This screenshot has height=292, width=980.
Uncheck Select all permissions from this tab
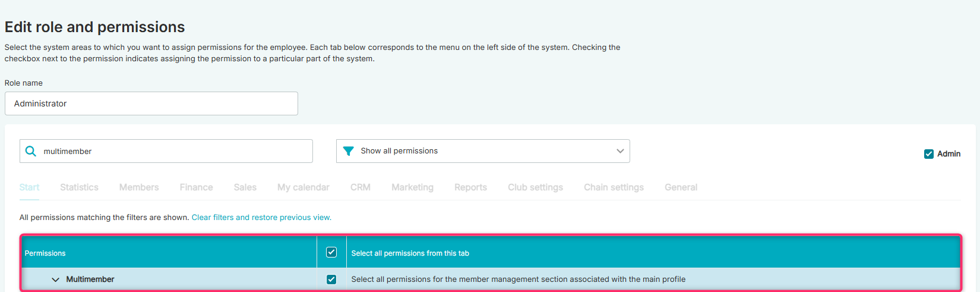click(x=331, y=252)
